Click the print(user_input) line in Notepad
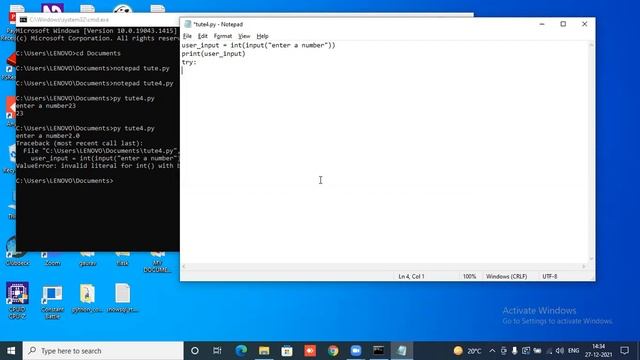Image resolution: width=640 pixels, height=360 pixels. pos(213,53)
